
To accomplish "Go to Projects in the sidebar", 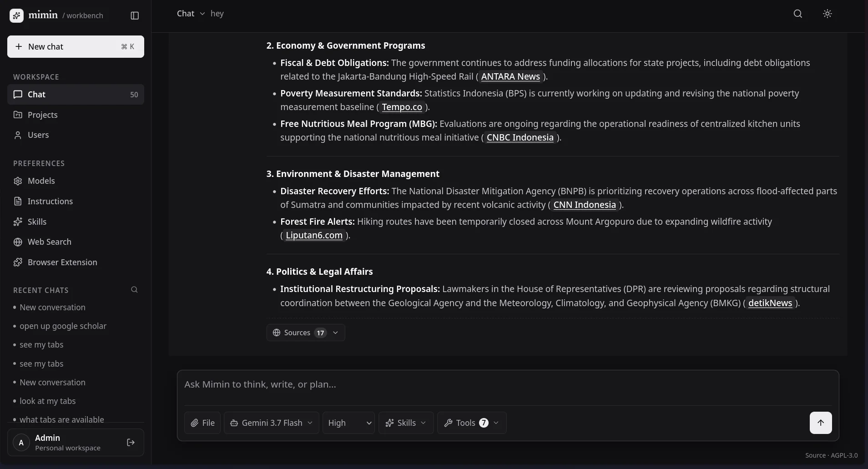I will (76, 115).
